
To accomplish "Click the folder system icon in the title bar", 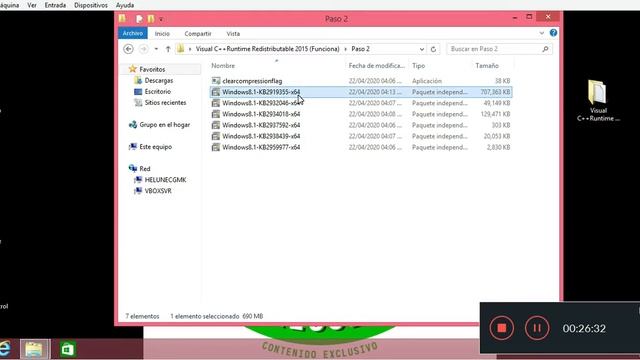I will coord(122,18).
